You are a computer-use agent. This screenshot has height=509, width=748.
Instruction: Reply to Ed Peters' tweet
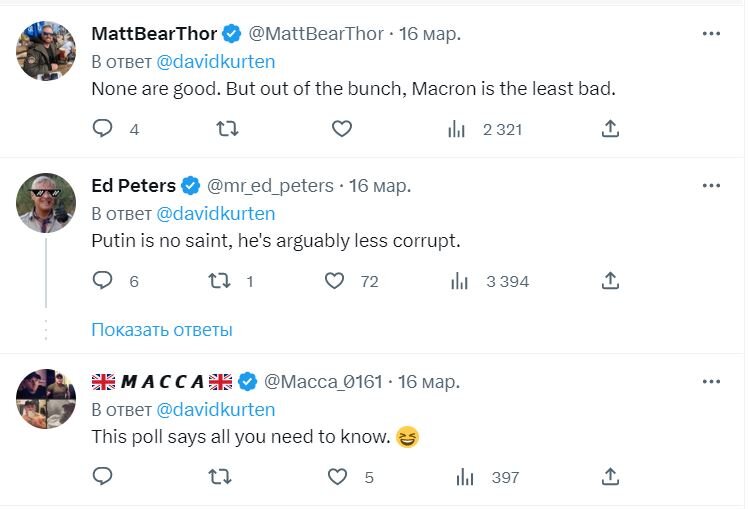(102, 281)
